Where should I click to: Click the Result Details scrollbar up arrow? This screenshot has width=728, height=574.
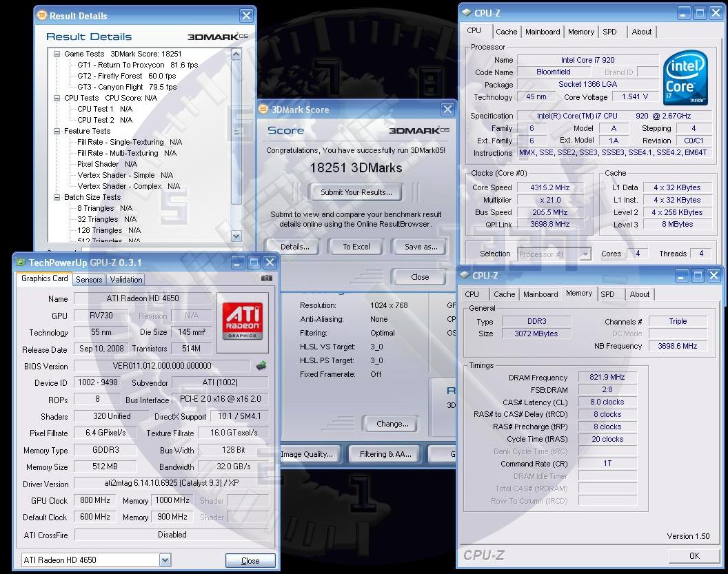click(236, 54)
